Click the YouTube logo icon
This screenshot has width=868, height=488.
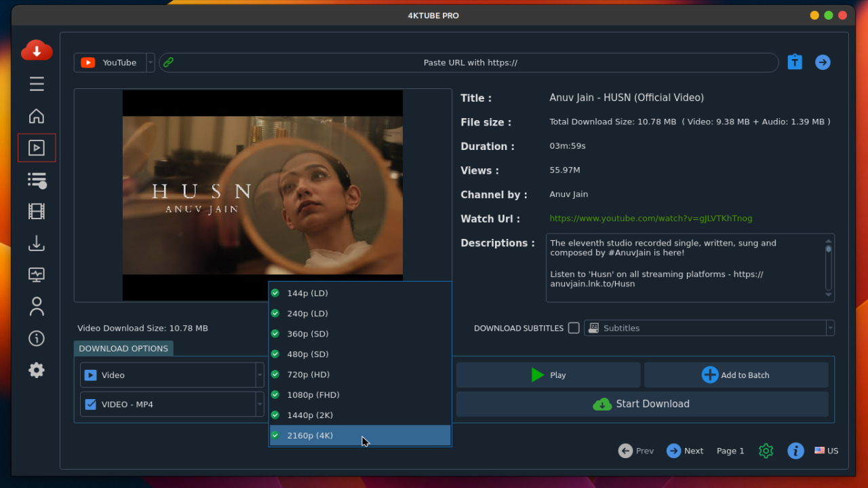coord(87,62)
